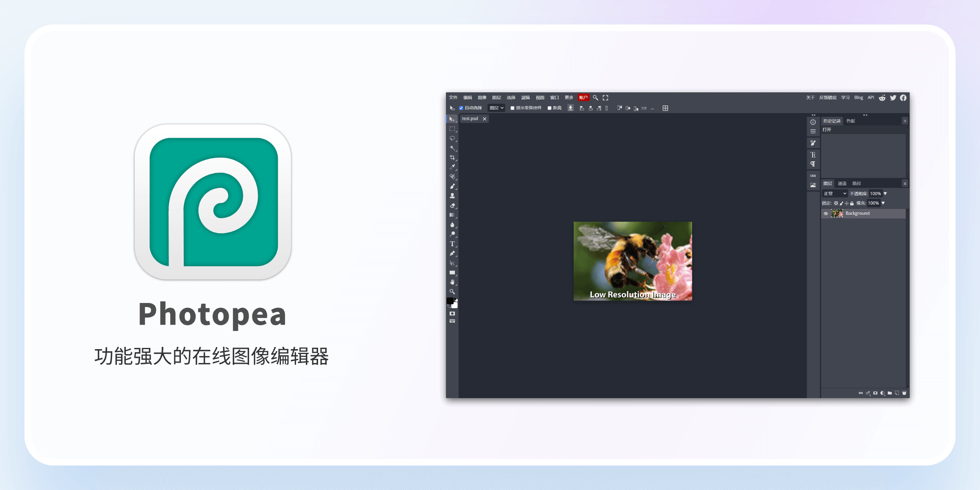The image size is (980, 490).
Task: Align left edges icon in options bar
Action: click(x=582, y=108)
